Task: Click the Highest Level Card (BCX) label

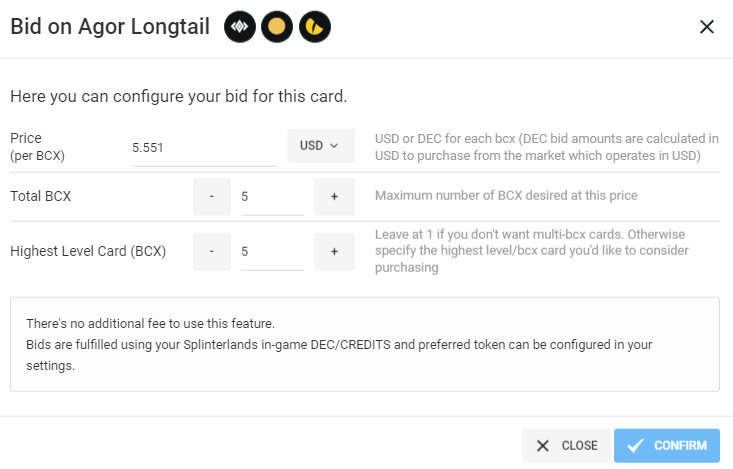Action: (x=88, y=251)
